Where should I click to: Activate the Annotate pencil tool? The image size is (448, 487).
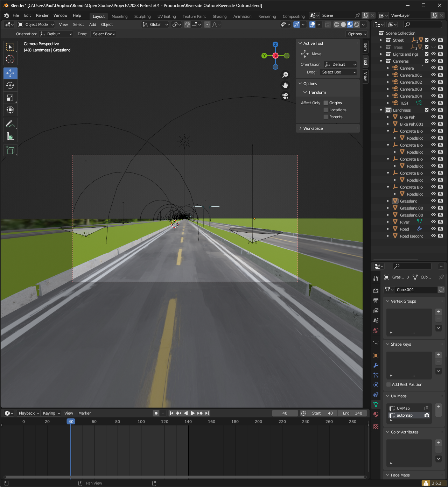[x=10, y=124]
